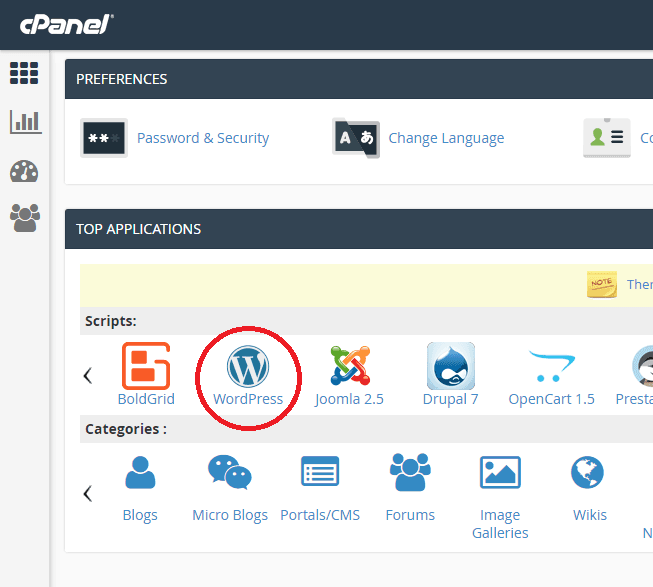Screen dimensions: 653x587
Task: Open the OpenCart 1.5 link
Action: coord(551,399)
